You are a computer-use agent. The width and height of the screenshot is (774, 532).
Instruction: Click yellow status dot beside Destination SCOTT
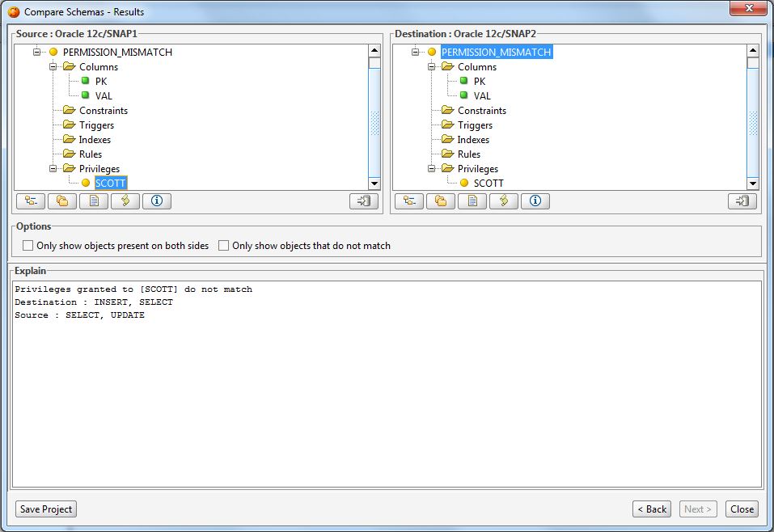click(464, 183)
